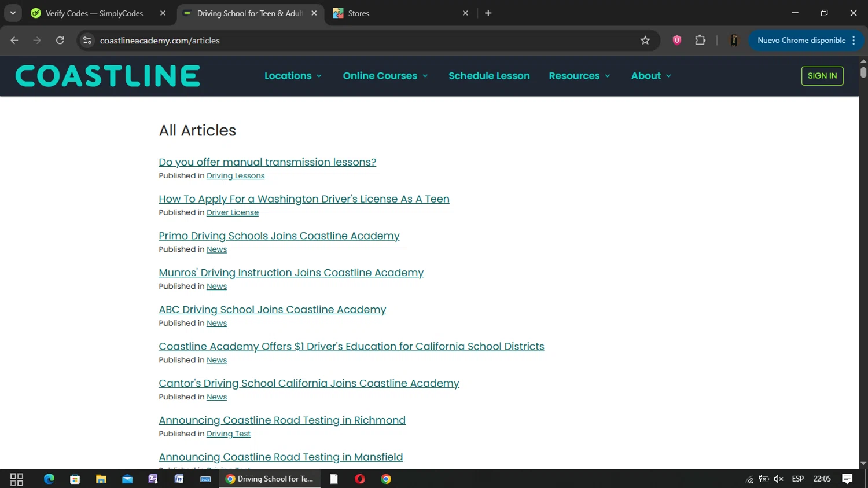The width and height of the screenshot is (868, 488).
Task: Click the Nuevo Chrome disponible button
Action: click(x=806, y=41)
